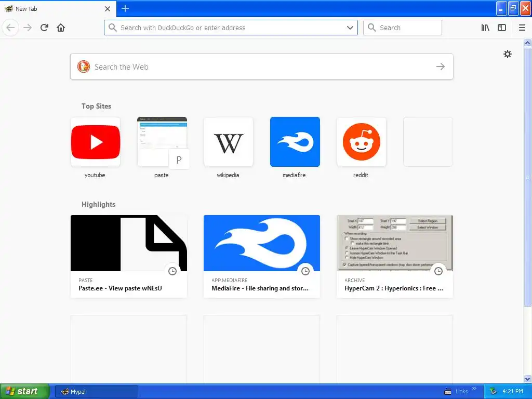
Task: Open the Paste.ee - View paste wNEsU link
Action: (x=120, y=288)
